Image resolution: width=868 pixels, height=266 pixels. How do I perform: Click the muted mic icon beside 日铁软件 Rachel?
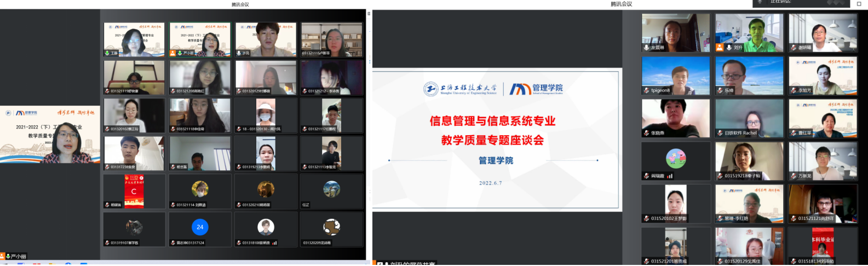click(x=720, y=133)
